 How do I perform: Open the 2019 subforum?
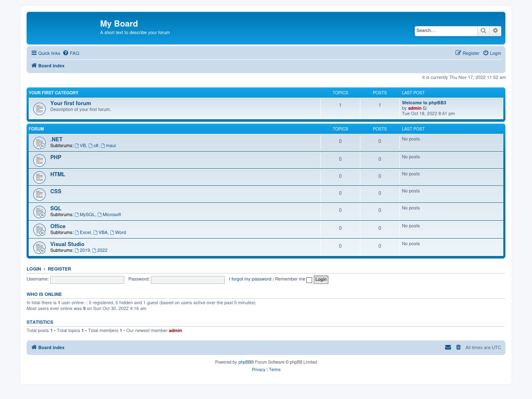[x=82, y=250]
